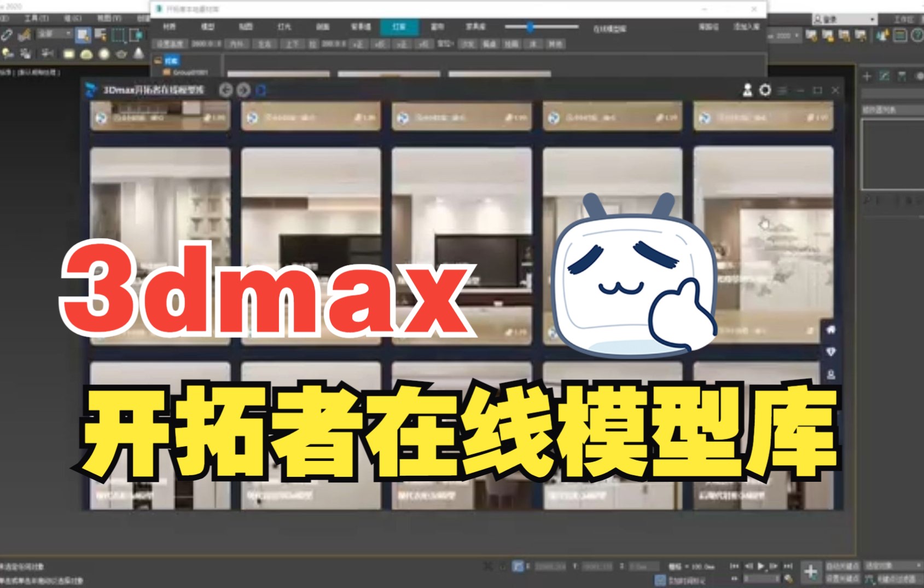
Task: Open the Hierarchy tab in command panel
Action: click(902, 77)
